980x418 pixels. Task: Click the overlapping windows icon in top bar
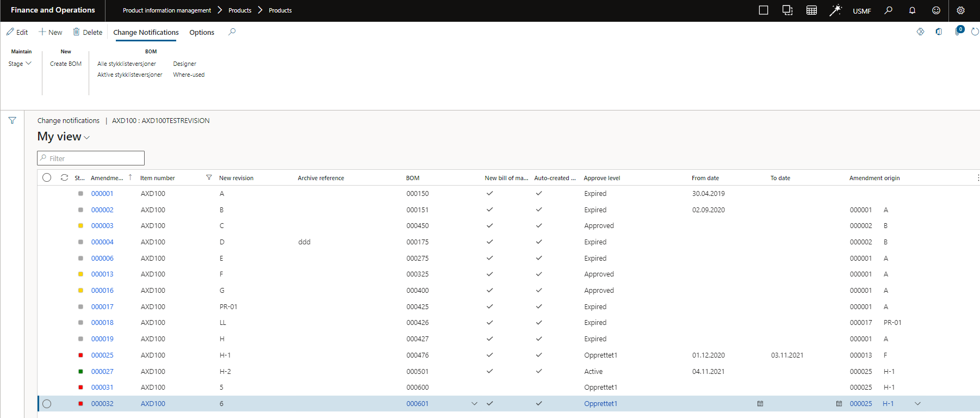(x=787, y=10)
